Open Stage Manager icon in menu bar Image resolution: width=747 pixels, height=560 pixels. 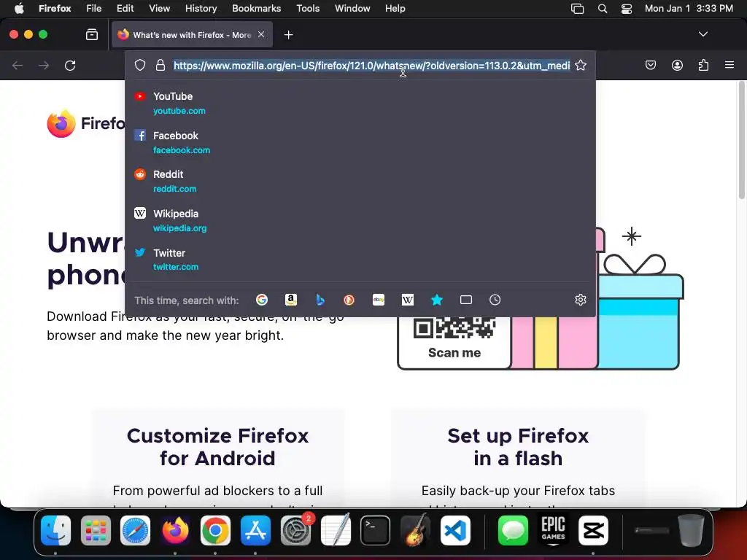coord(578,9)
